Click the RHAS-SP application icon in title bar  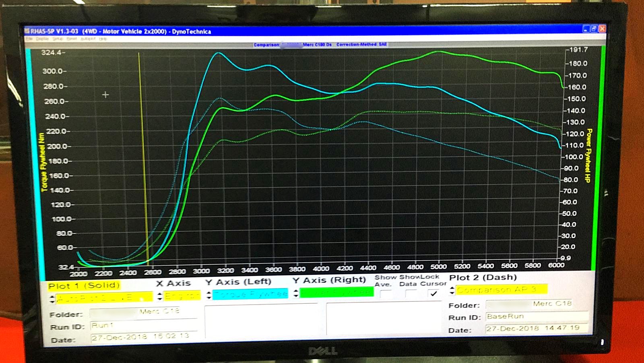click(x=27, y=31)
